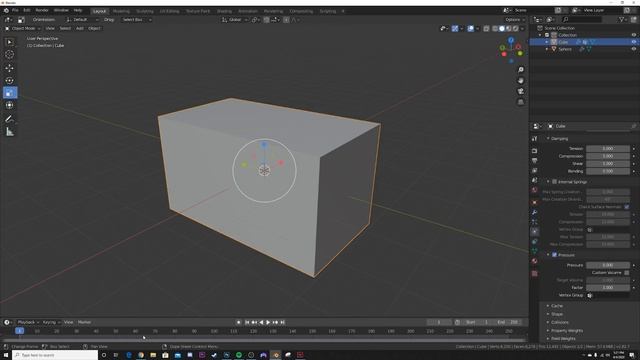Disable the Pressure checkbox
Viewport: 640px width, 360px height.
554,255
